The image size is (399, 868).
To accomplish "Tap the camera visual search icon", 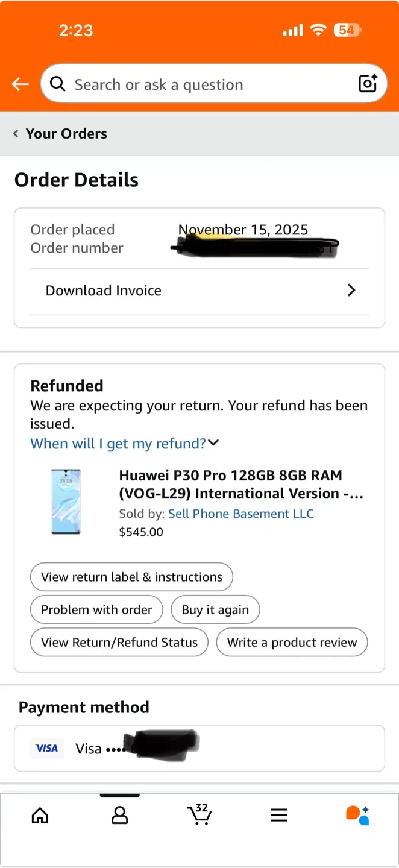I will tap(368, 84).
